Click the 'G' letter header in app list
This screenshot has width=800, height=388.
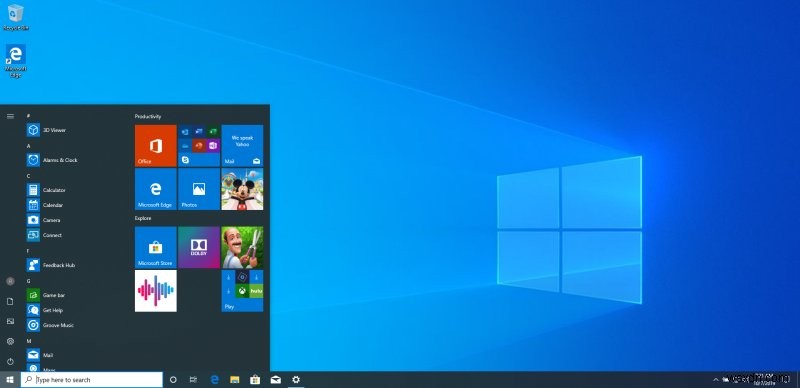(29, 281)
